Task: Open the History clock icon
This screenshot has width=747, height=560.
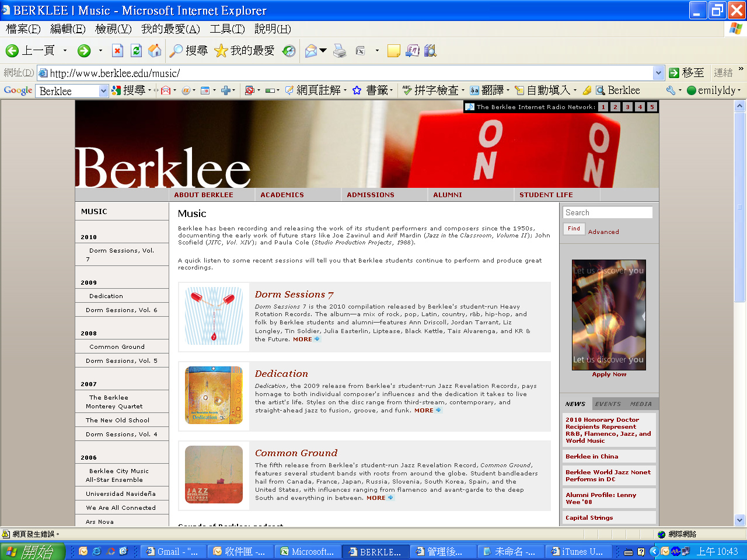Action: point(289,51)
